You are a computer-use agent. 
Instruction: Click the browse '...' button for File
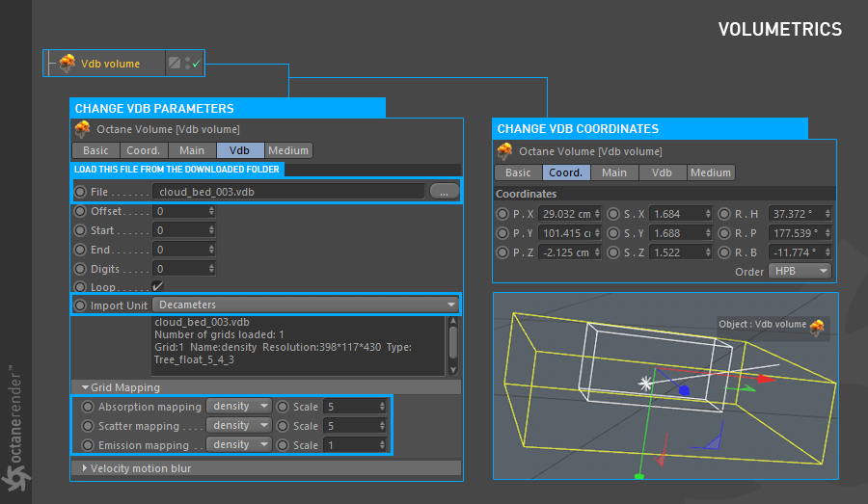coord(444,192)
